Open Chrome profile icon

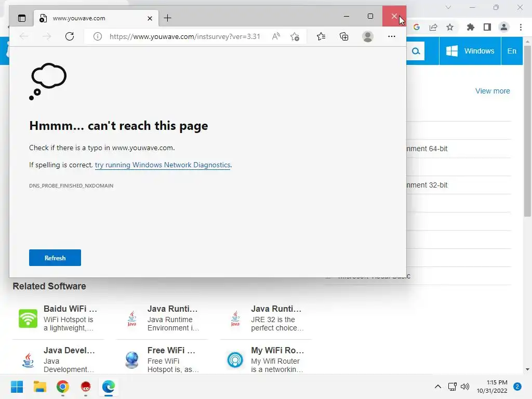click(504, 27)
